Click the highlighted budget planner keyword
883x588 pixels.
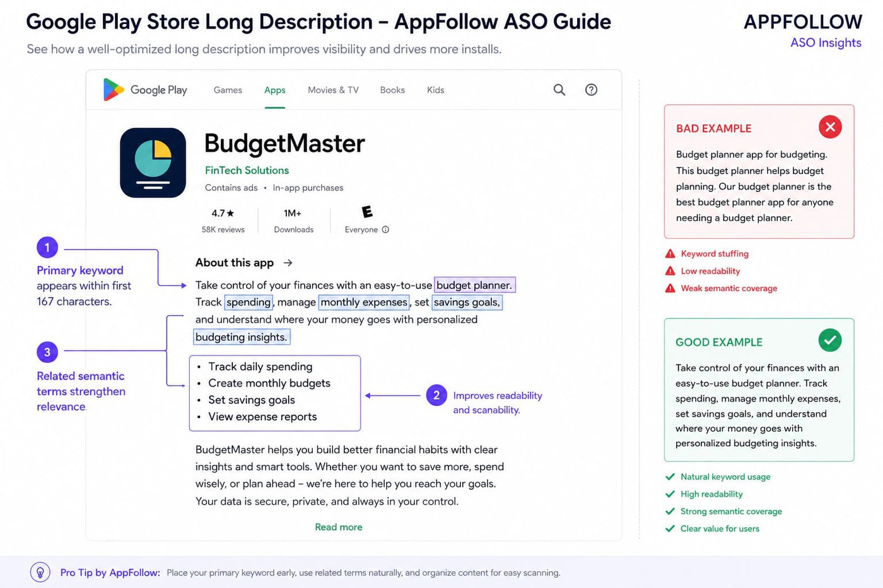tap(474, 285)
